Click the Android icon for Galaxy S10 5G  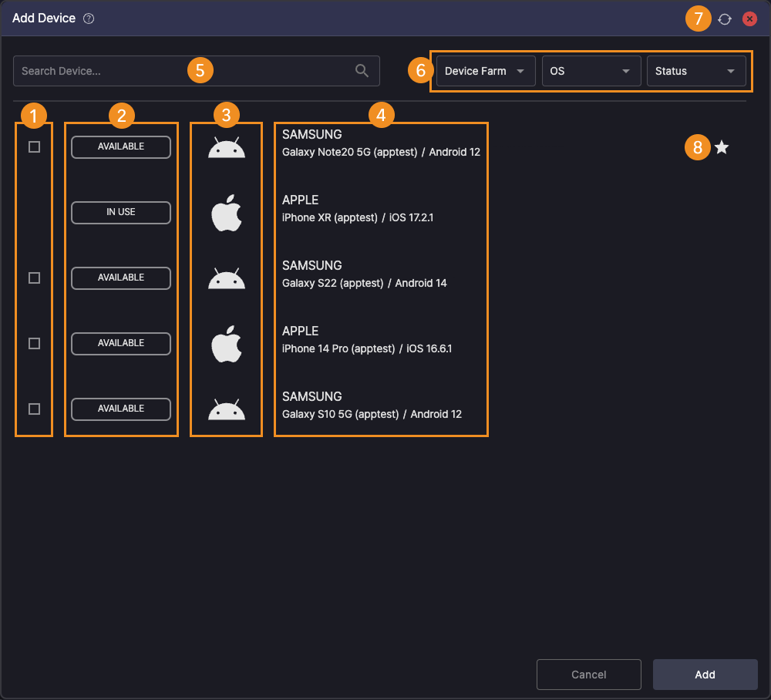pos(227,410)
